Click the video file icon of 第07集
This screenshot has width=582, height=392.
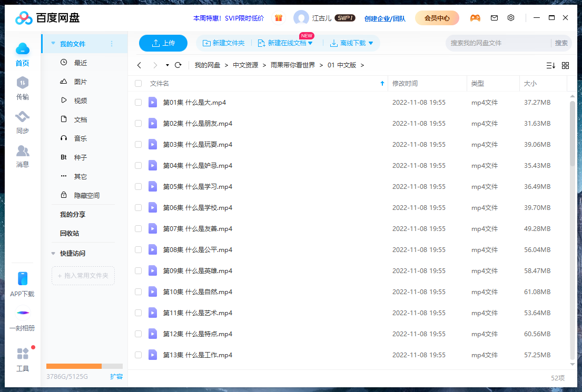pos(153,229)
